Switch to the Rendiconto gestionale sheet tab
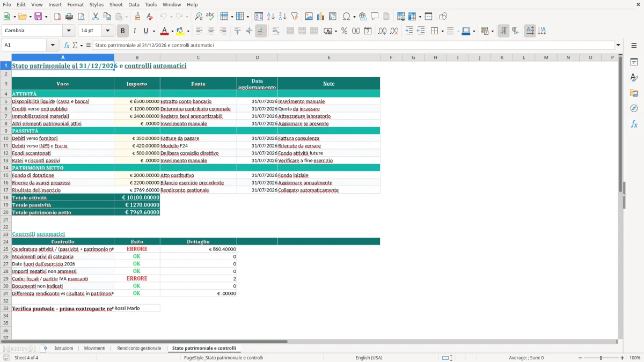The width and height of the screenshot is (644, 362). (139, 348)
